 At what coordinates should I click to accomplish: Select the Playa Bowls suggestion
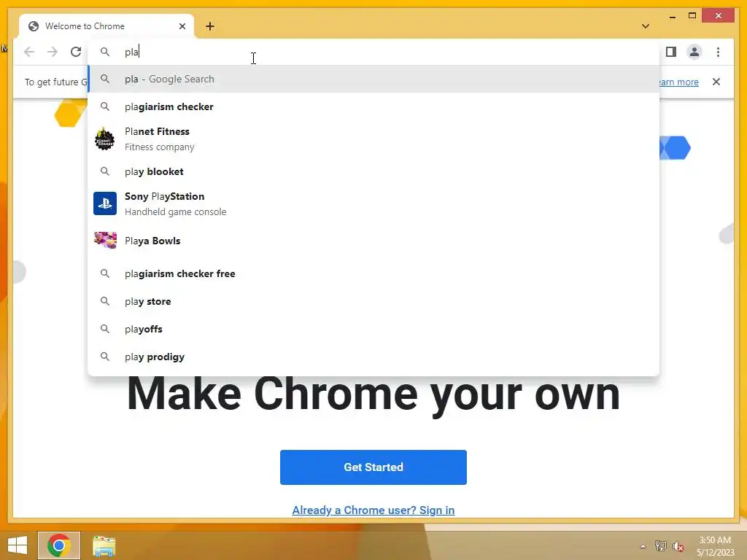click(x=374, y=241)
